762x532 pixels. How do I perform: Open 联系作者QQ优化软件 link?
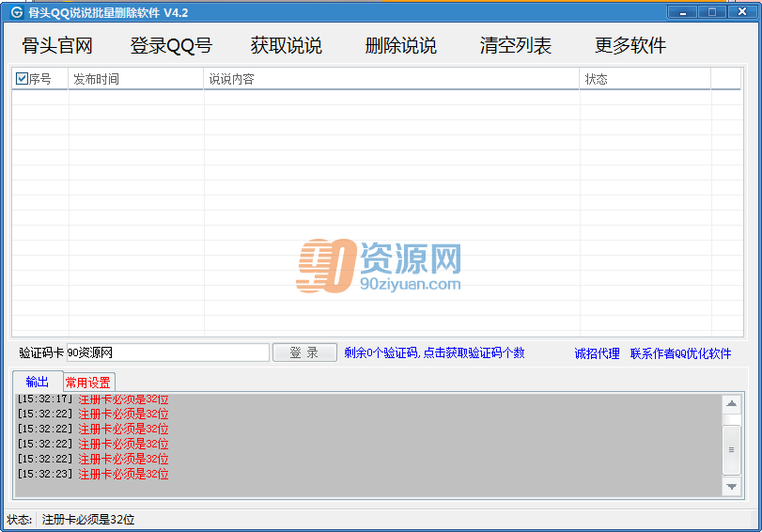(x=680, y=353)
